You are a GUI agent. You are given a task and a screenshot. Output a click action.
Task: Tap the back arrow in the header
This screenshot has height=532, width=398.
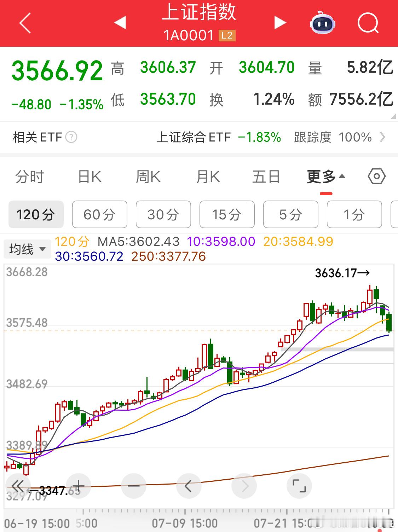pos(25,23)
